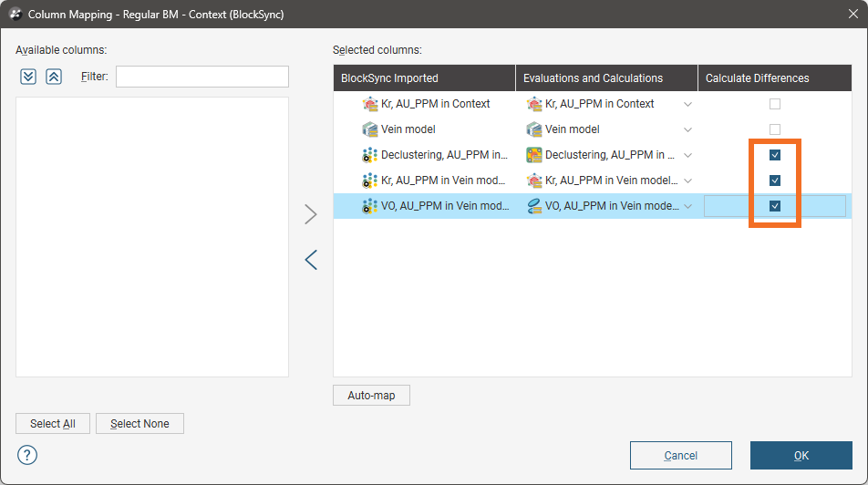Screen dimensions: 868x485
Task: Open the help question mark icon
Action: click(27, 454)
